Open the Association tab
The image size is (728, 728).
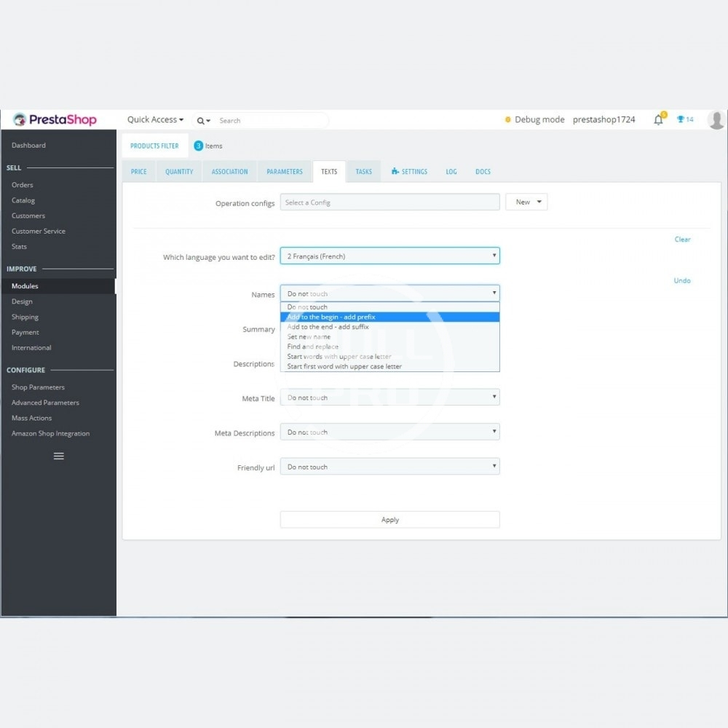(229, 172)
